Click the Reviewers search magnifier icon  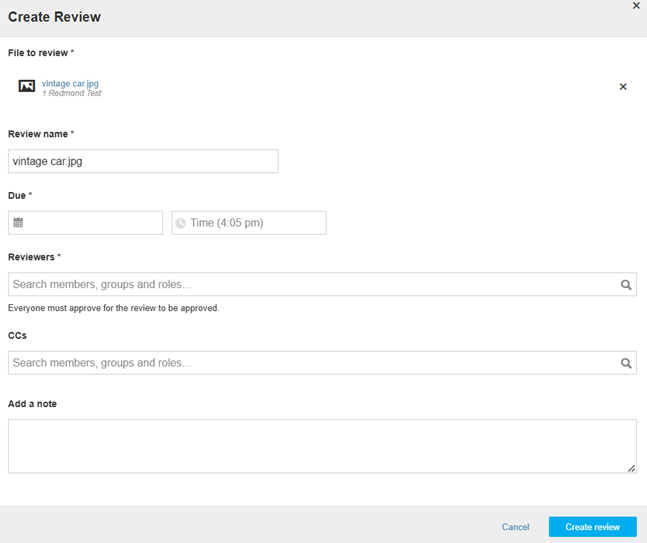click(x=626, y=285)
